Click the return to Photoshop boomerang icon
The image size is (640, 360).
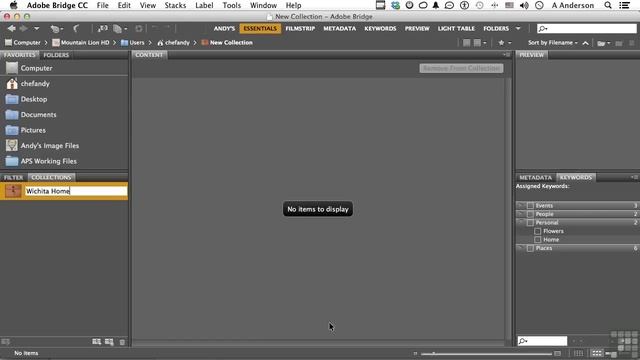click(x=76, y=28)
